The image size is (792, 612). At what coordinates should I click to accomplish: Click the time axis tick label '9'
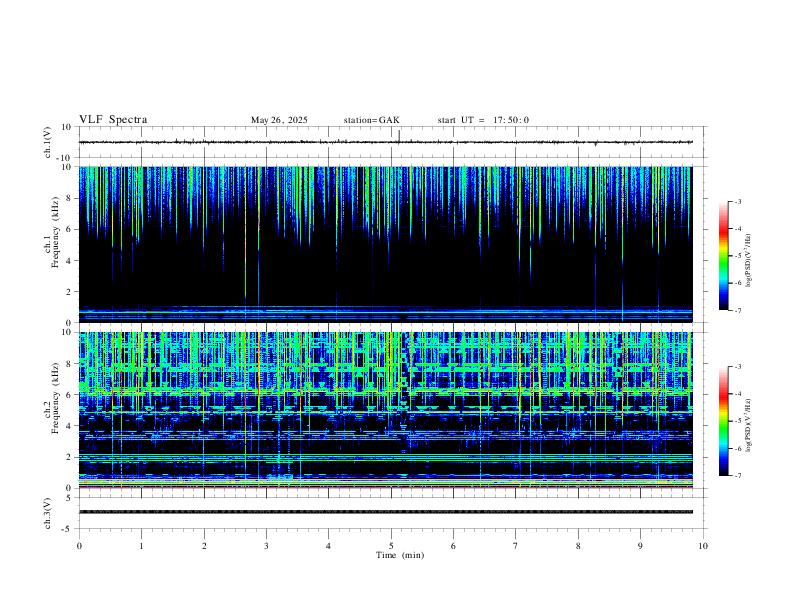[640, 546]
